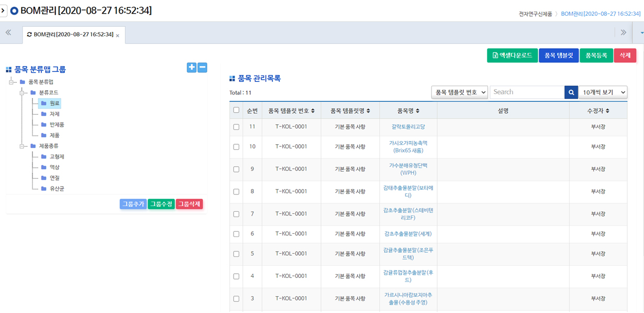
Task: Open the 10개씩 보기 page size dropdown
Action: tap(602, 92)
